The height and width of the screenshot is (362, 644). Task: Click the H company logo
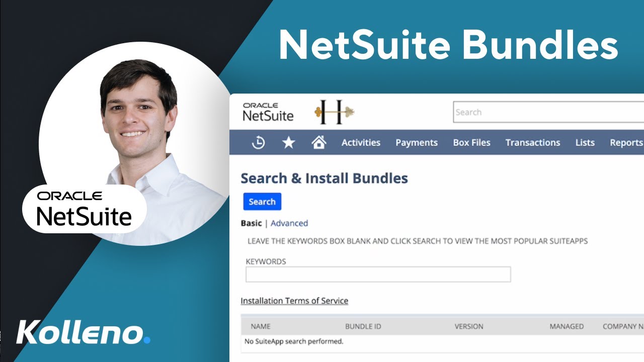(335, 112)
